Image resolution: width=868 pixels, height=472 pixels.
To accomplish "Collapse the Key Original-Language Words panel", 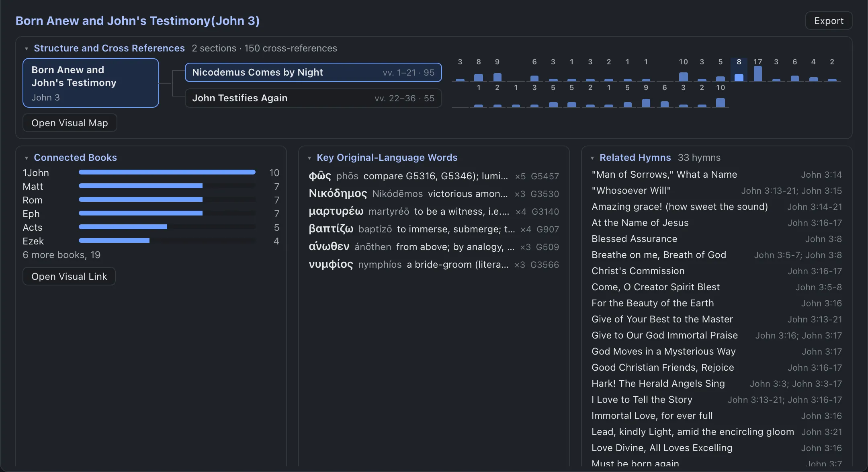I will (309, 158).
